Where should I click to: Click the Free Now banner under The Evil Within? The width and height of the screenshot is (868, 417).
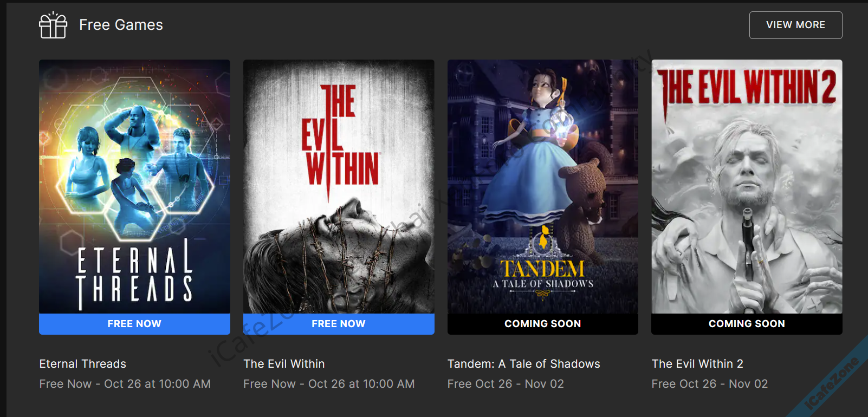(339, 324)
